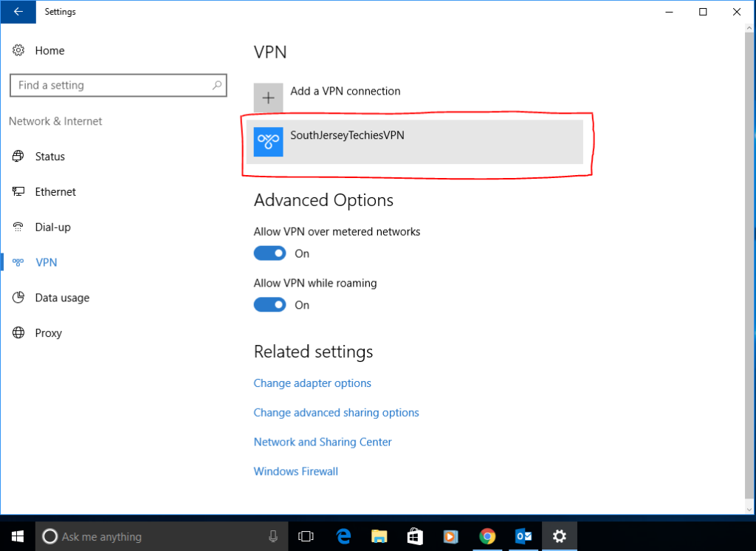
Task: Launch Google Chrome from the taskbar
Action: 487,536
